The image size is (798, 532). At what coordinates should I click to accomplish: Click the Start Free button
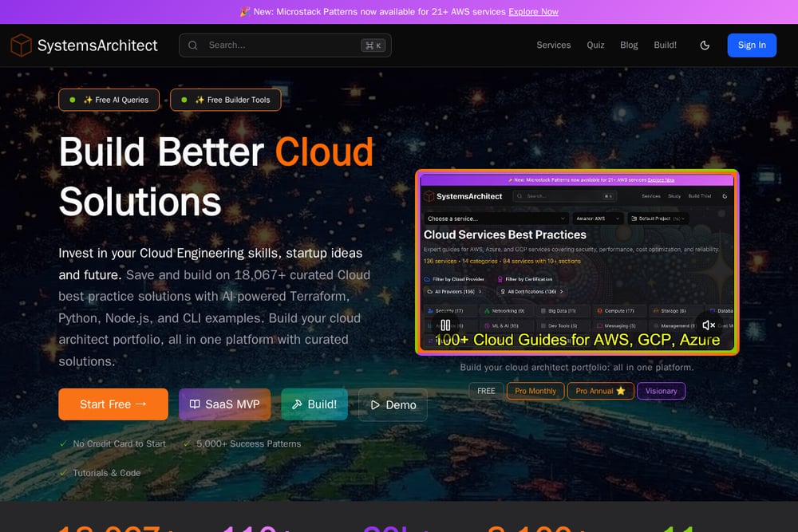click(x=113, y=404)
